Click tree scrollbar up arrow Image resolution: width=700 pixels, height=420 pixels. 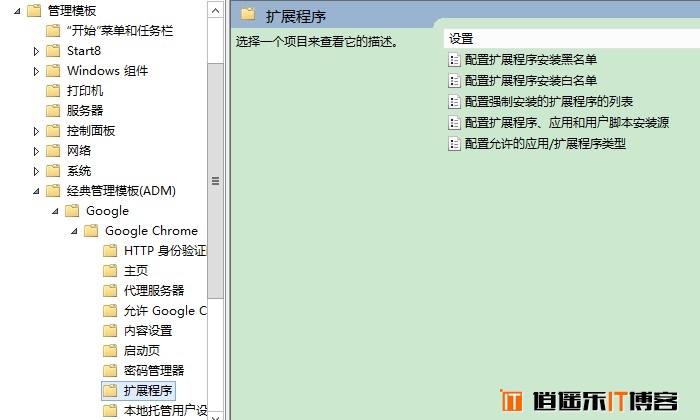(216, 10)
